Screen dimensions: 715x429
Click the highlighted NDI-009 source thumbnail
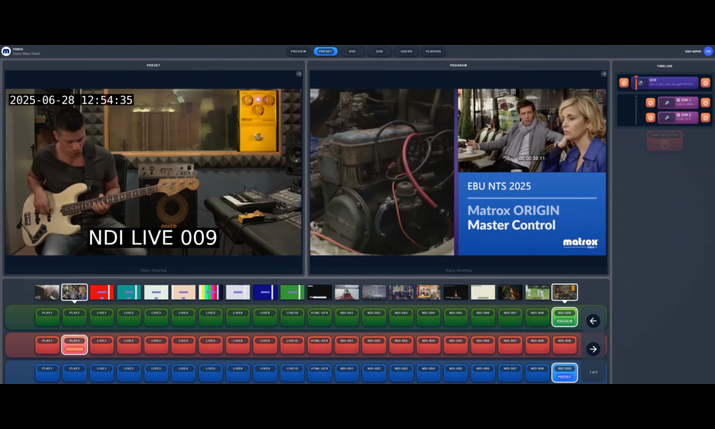pos(565,292)
